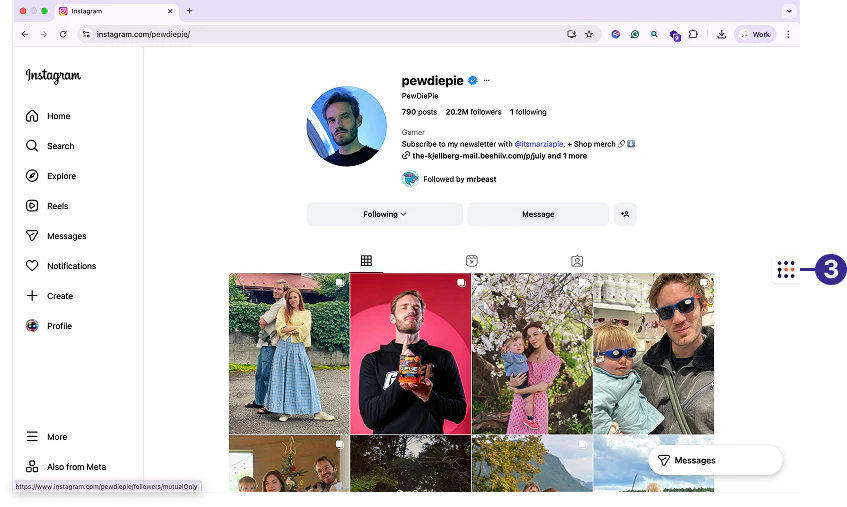Click the install app icon in address bar

[x=572, y=34]
